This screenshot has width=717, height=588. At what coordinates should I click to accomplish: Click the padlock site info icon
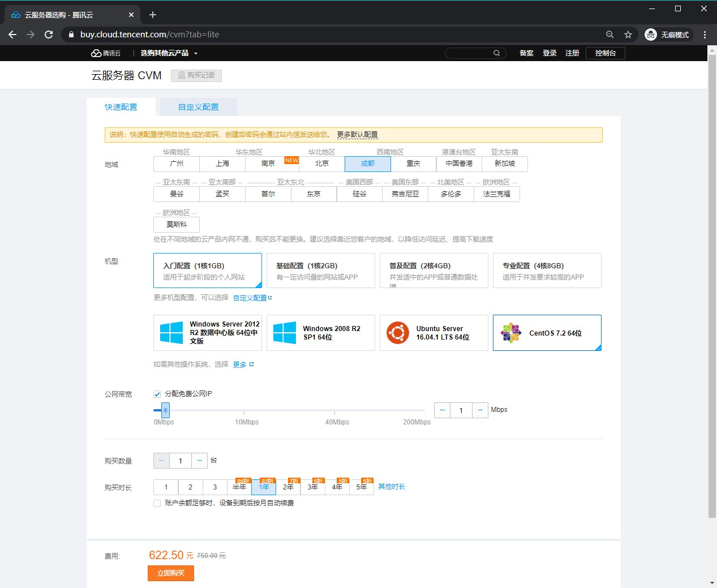coord(71,35)
